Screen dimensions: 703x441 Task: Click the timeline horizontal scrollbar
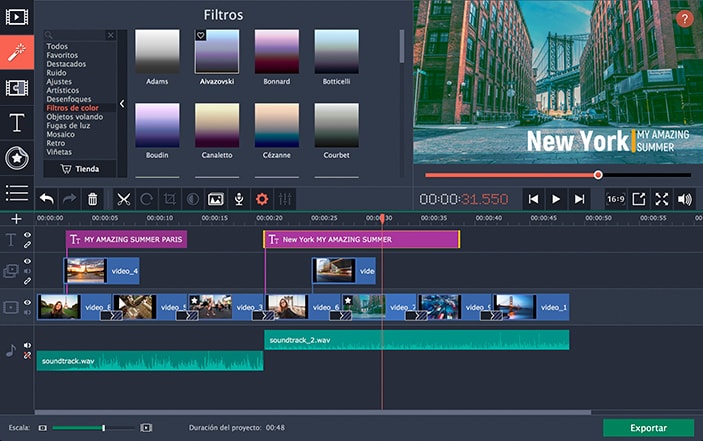[x=313, y=412]
